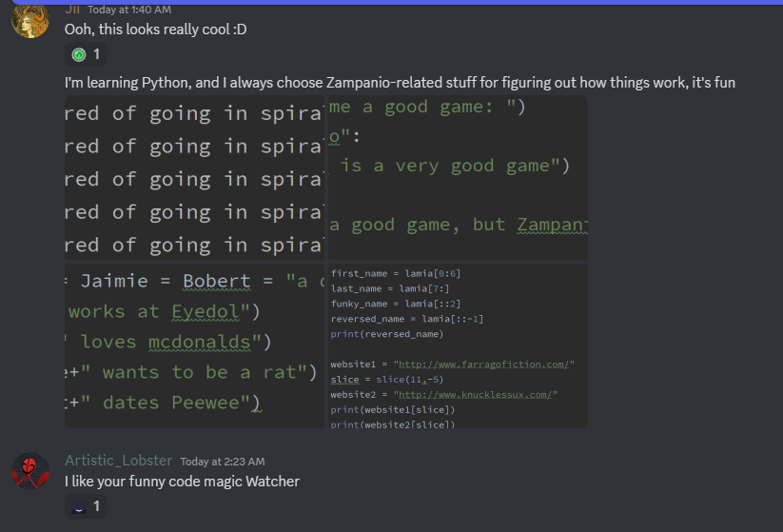Open Artistic_Lobster's red masked avatar
783x532 pixels.
click(29, 471)
